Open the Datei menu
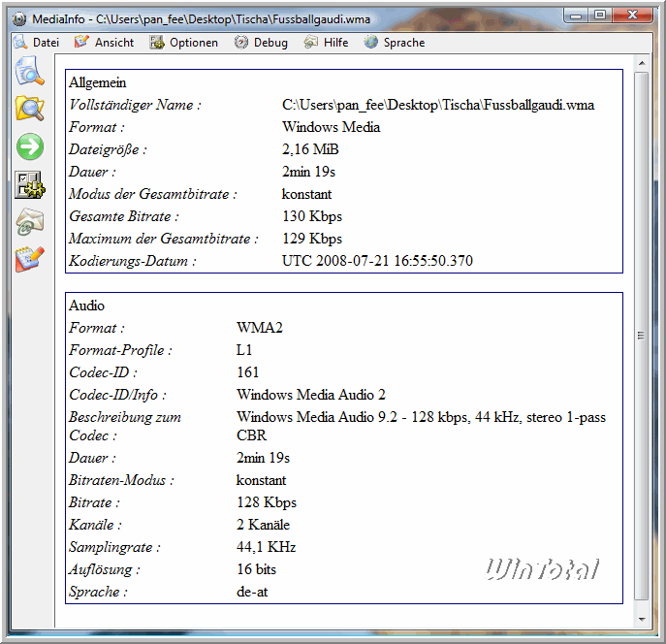This screenshot has width=666, height=644. point(37,43)
